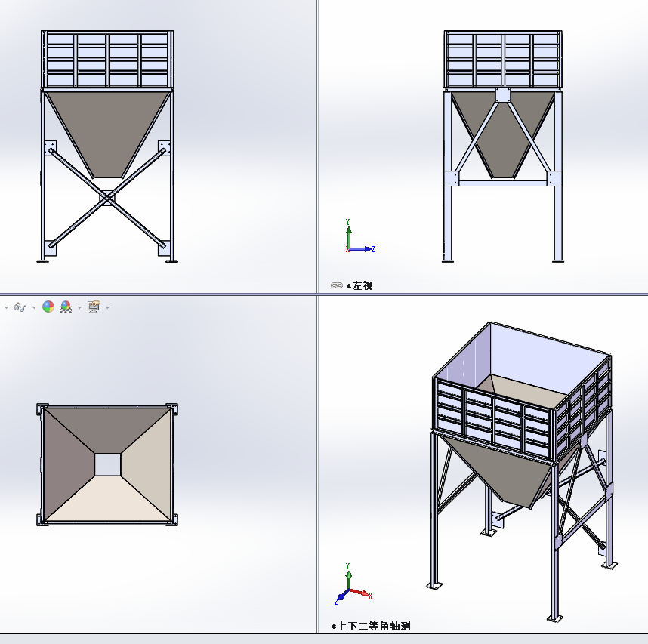The width and height of the screenshot is (648, 644).
Task: Expand the dropdown arrow left of the glasses icon
Action: [6, 307]
